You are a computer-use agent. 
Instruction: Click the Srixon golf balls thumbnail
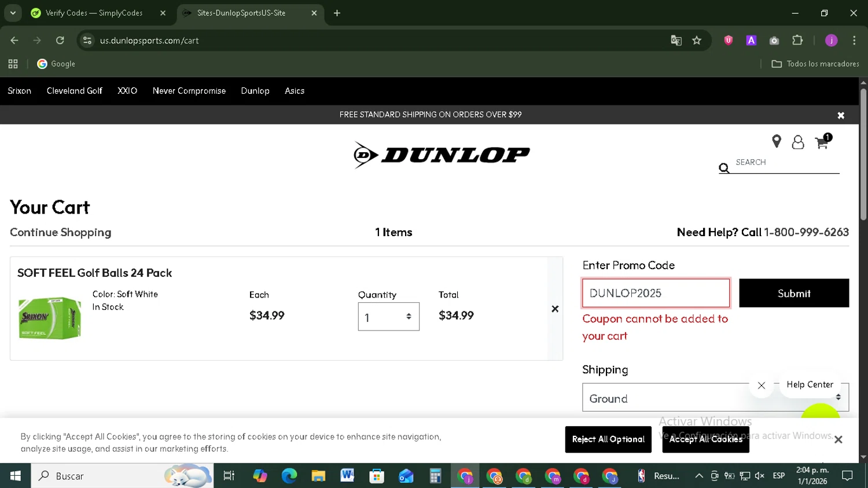tap(50, 318)
